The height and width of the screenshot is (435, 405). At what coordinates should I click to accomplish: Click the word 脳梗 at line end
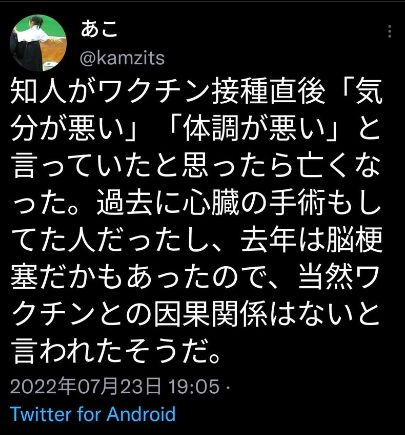tap(354, 238)
